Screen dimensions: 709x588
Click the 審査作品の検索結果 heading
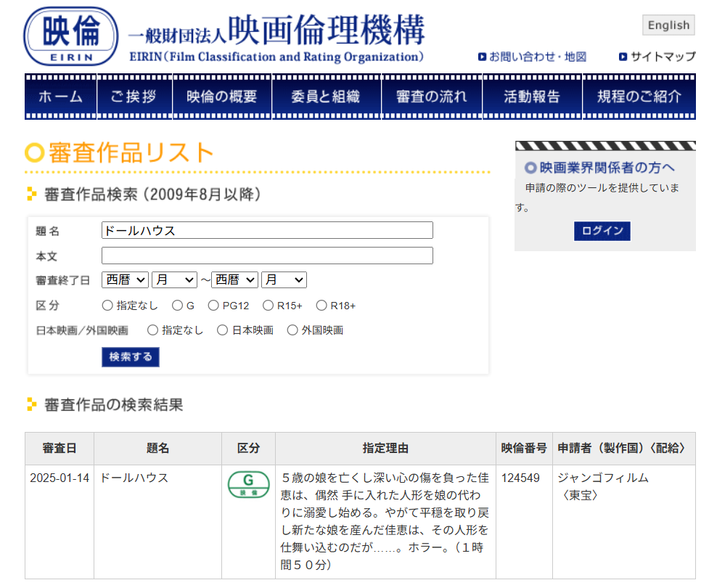(x=113, y=404)
